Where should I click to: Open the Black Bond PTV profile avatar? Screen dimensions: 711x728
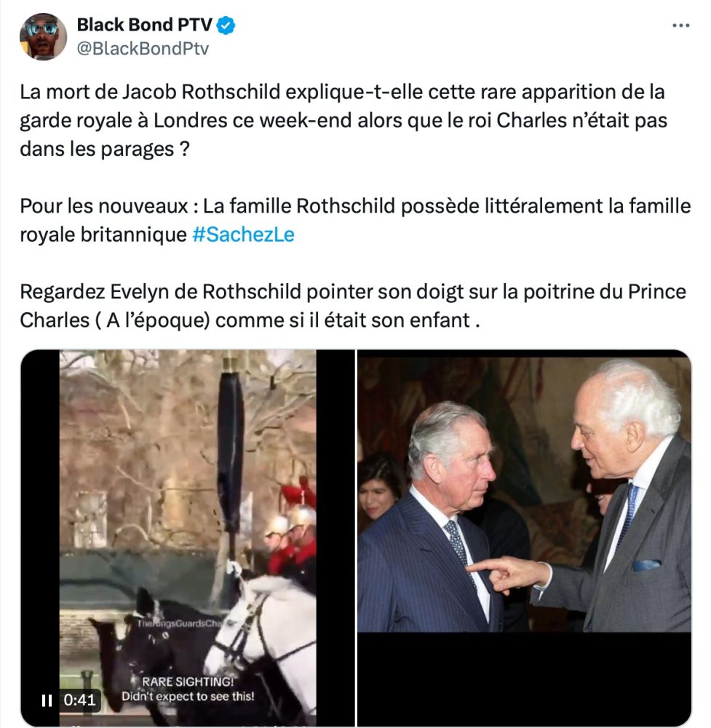tap(43, 36)
